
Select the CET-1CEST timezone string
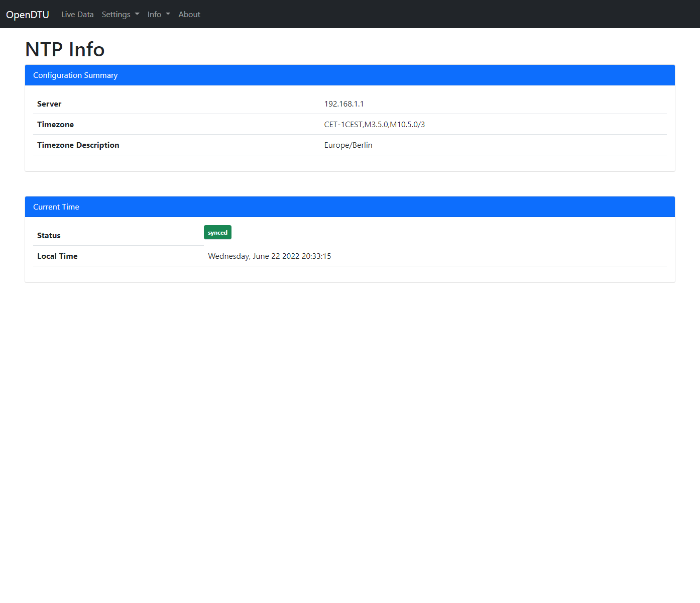(x=374, y=125)
